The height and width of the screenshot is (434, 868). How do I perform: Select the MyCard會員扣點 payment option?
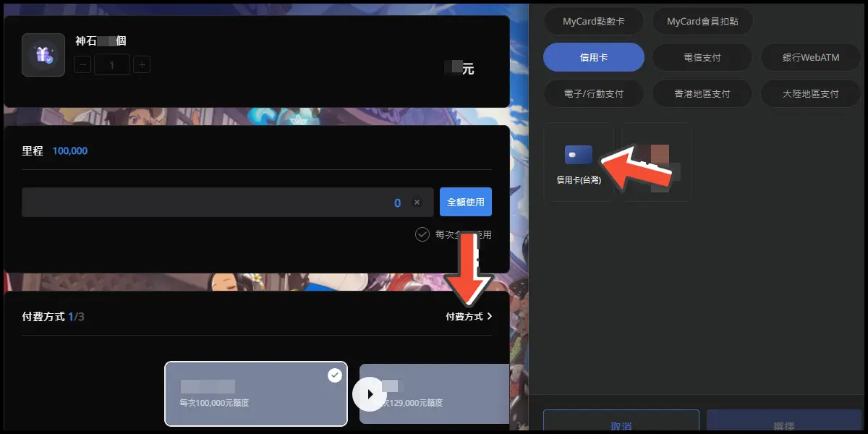point(702,22)
